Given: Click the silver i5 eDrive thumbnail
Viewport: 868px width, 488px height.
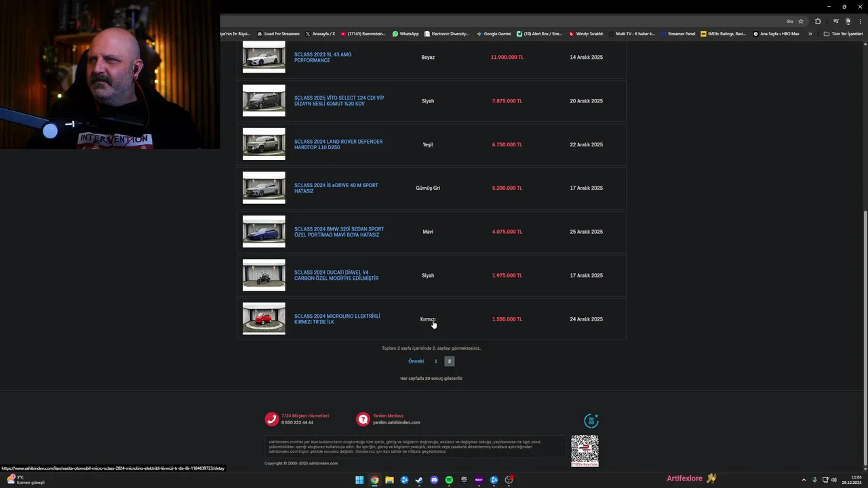Looking at the screenshot, I should [x=264, y=188].
